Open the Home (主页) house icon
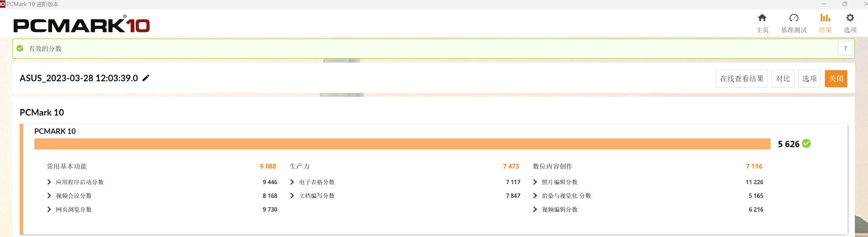The image size is (868, 237). [762, 18]
